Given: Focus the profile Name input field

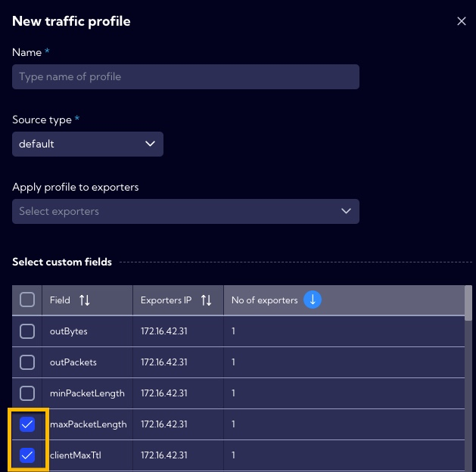Looking at the screenshot, I should [x=186, y=76].
